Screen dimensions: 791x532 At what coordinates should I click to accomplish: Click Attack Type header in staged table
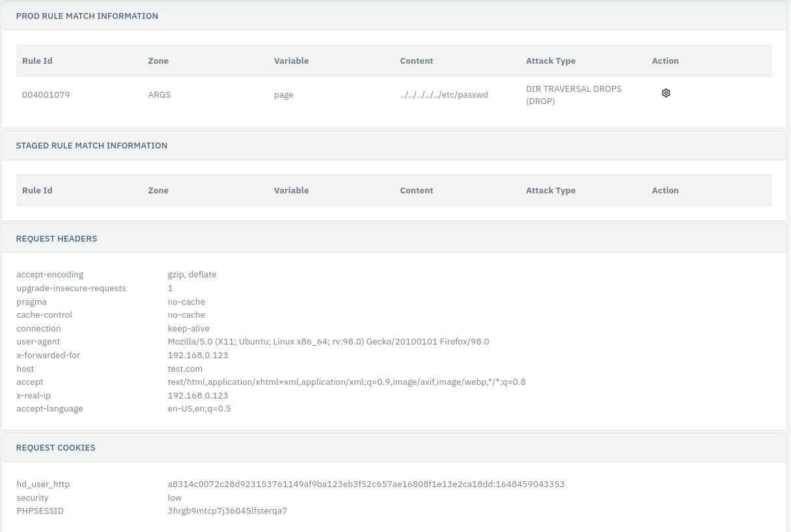551,191
